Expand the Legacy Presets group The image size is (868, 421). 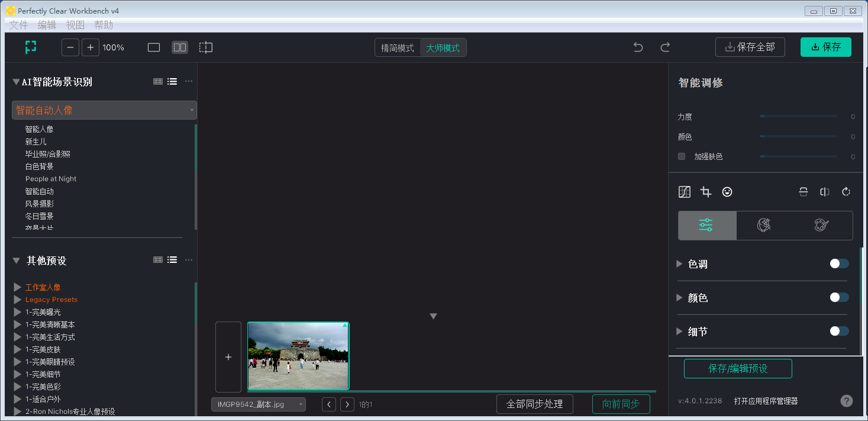[x=18, y=300]
